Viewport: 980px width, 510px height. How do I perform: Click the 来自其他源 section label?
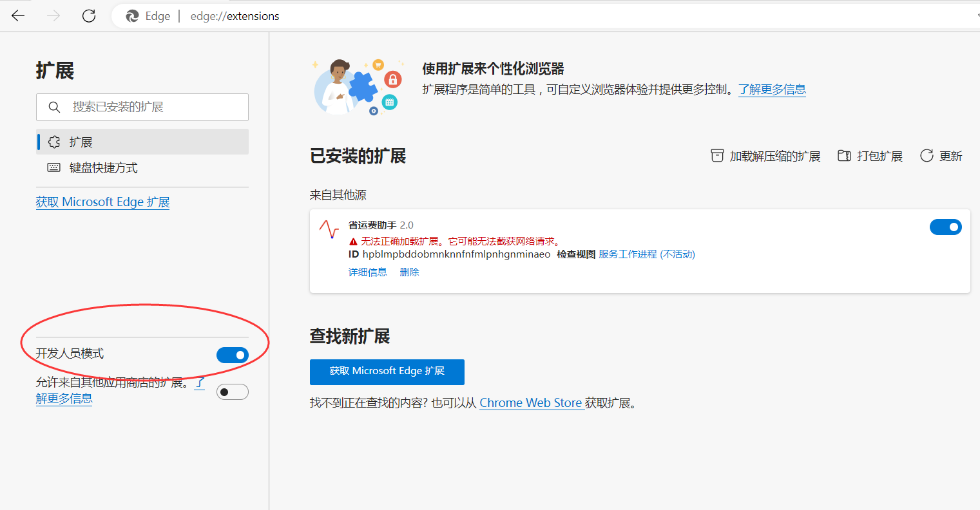click(x=338, y=195)
